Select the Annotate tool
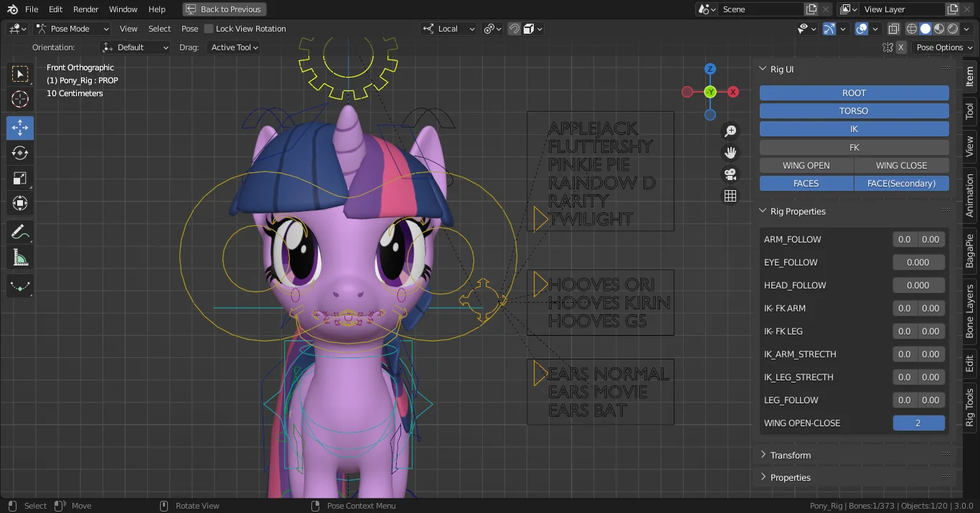 tap(19, 231)
